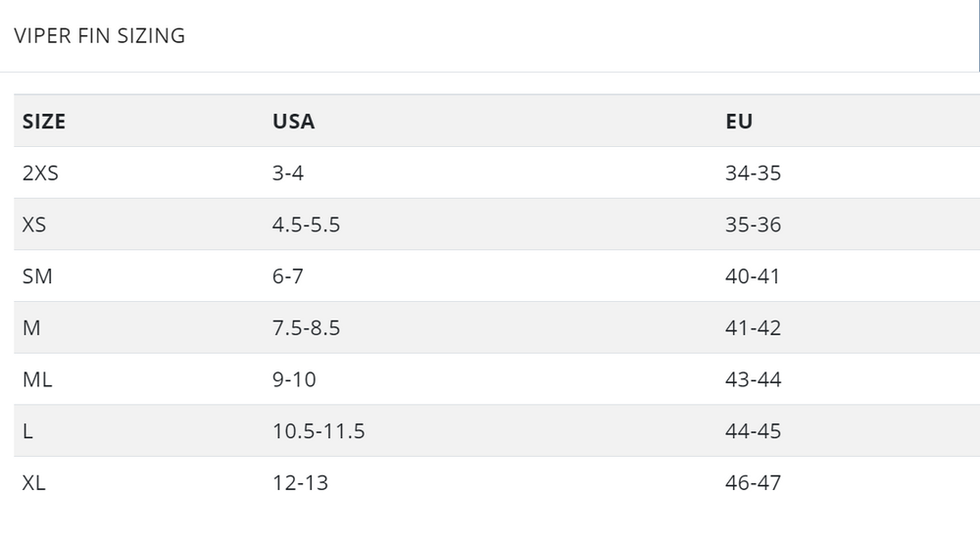The height and width of the screenshot is (546, 980).
Task: Select the XL size row label
Action: (34, 482)
